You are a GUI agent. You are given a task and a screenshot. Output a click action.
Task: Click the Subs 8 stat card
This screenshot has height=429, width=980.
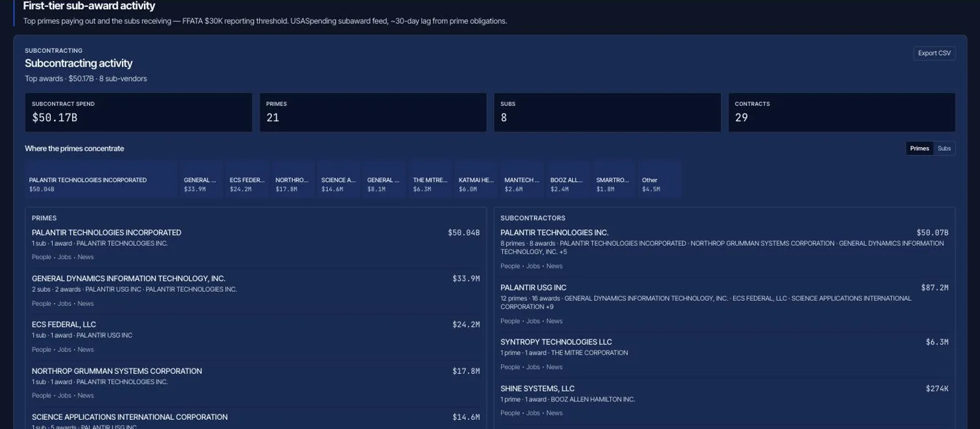point(608,112)
